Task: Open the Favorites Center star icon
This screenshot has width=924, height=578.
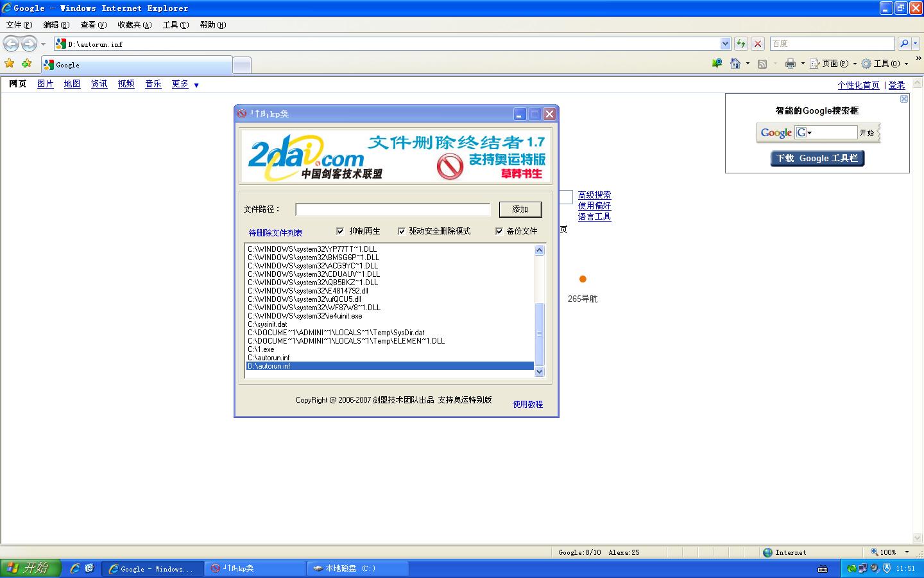Action: [10, 64]
